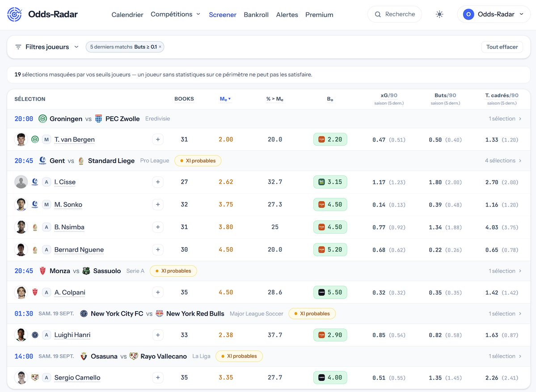This screenshot has width=536, height=392.
Task: Sort by the BOOKS column header
Action: tap(184, 99)
